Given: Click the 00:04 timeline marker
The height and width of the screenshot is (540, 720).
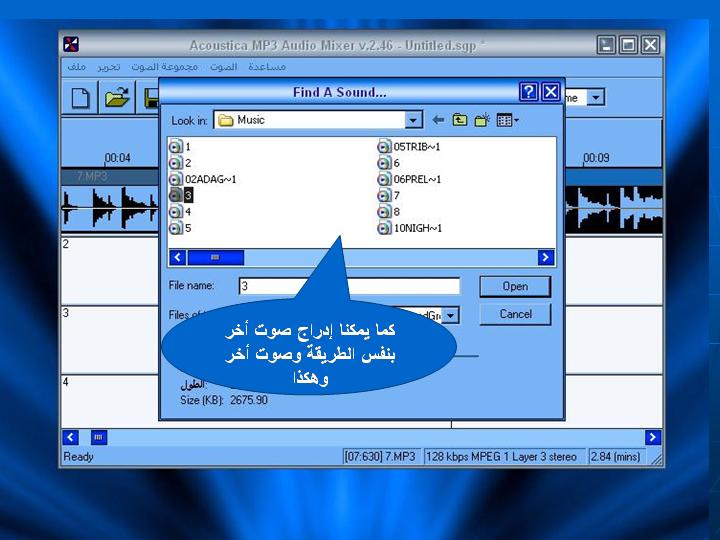Looking at the screenshot, I should click(118, 158).
